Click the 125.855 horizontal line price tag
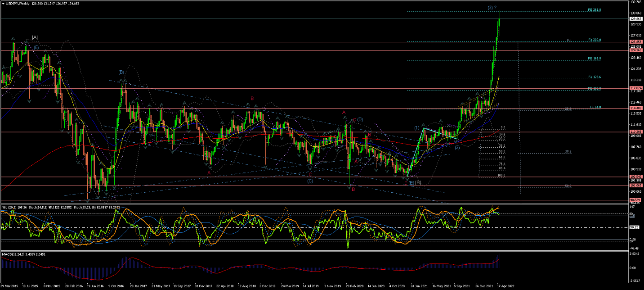Screen dimensions: 644x290 [635, 42]
